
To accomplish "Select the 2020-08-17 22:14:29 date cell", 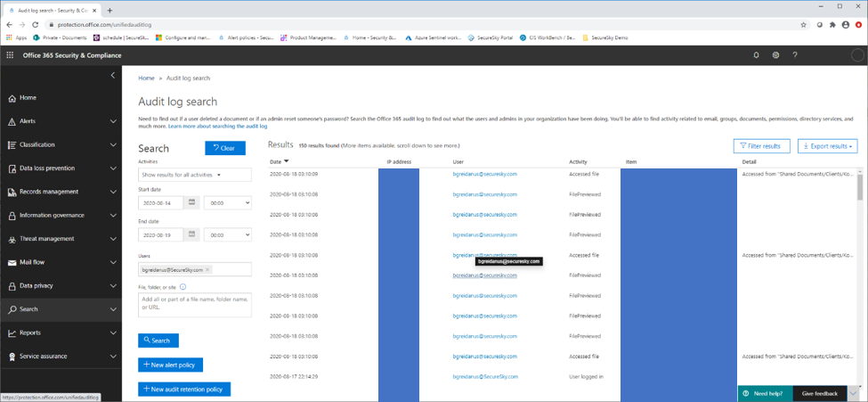I will tap(294, 377).
